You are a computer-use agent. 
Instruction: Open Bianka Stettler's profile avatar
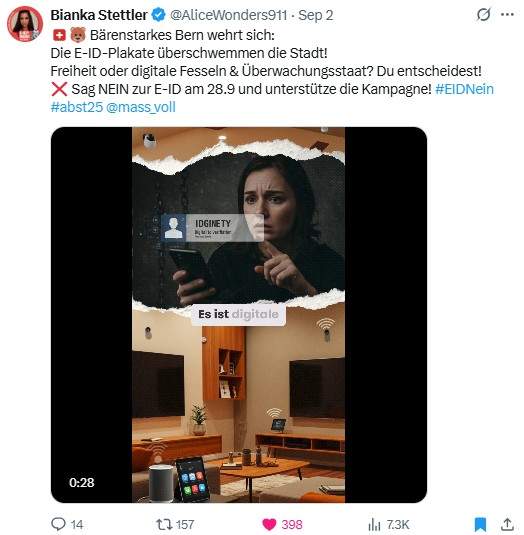coord(25,24)
